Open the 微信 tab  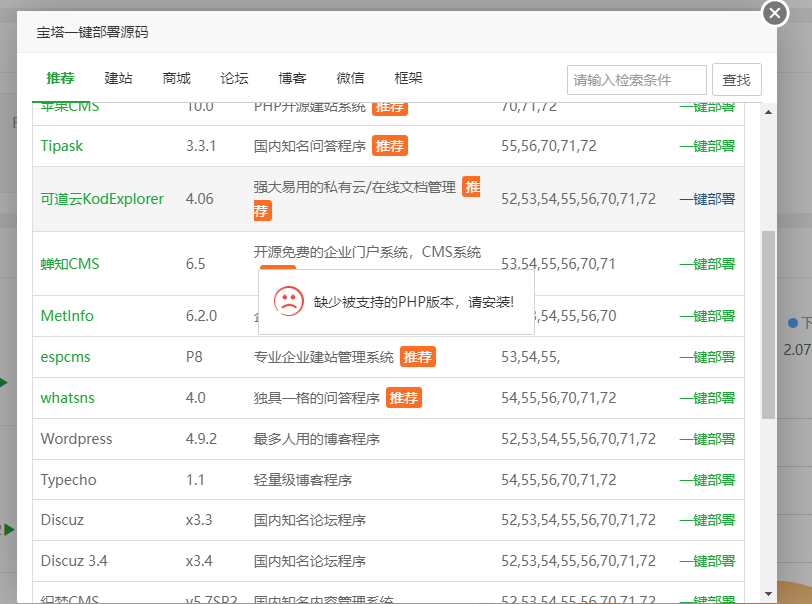350,78
